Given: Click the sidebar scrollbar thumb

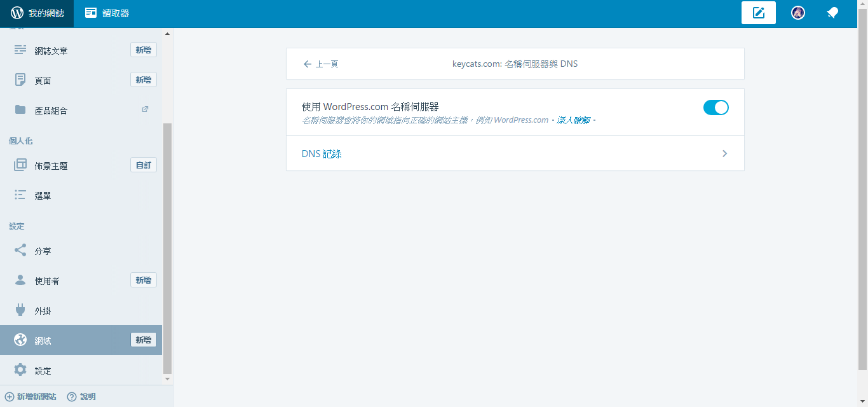Looking at the screenshot, I should 168,248.
